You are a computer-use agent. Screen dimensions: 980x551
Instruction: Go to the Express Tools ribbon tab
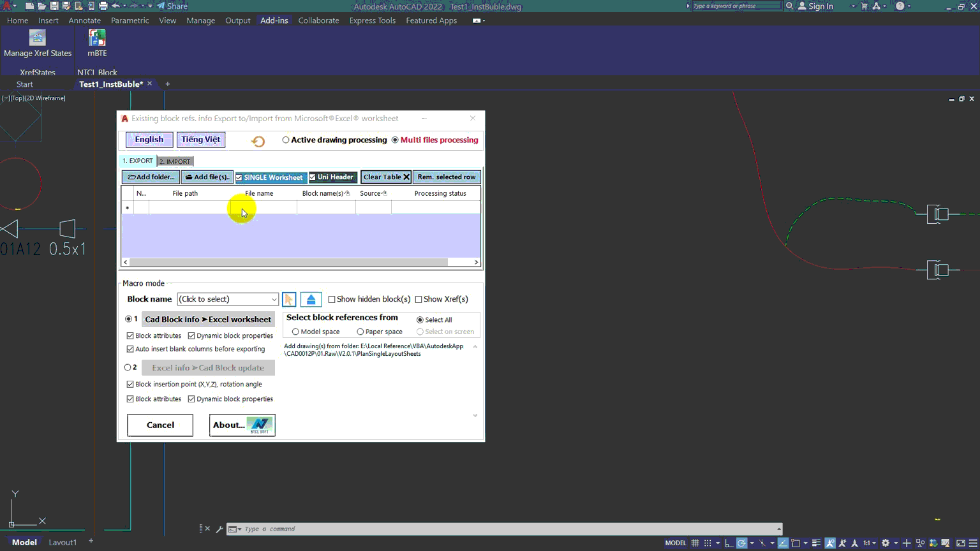[x=373, y=20]
